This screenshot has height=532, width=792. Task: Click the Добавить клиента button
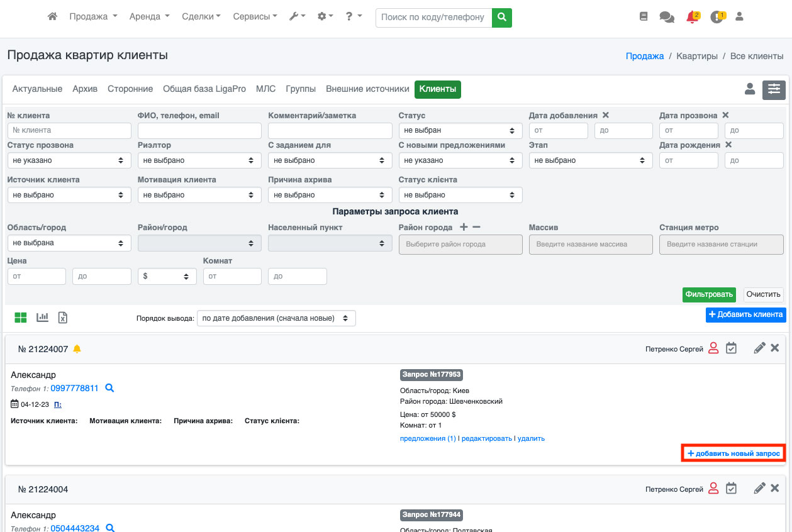pos(745,314)
